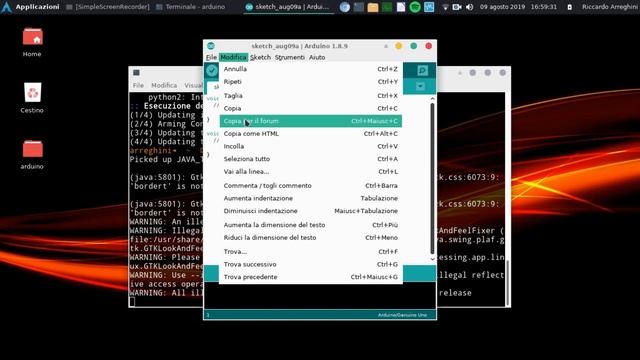Image resolution: width=640 pixels, height=360 pixels.
Task: Launch the text document panel icon
Action: click(x=401, y=7)
